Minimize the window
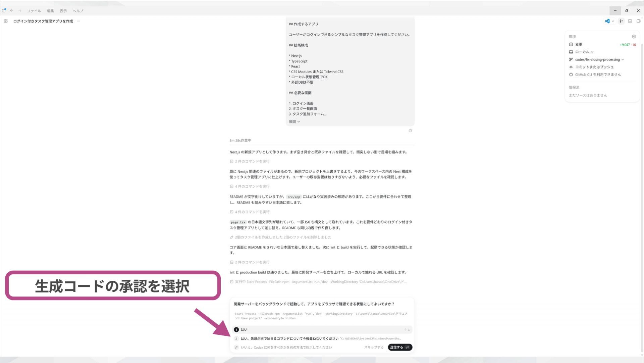Screen dimensions: 644x363 [x=615, y=11]
